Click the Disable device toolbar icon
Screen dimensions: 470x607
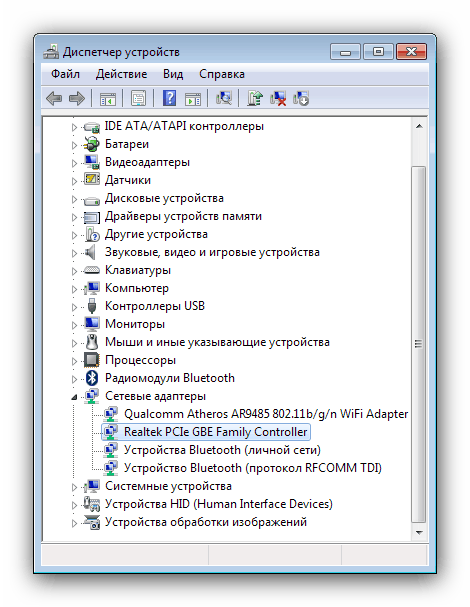tap(301, 99)
